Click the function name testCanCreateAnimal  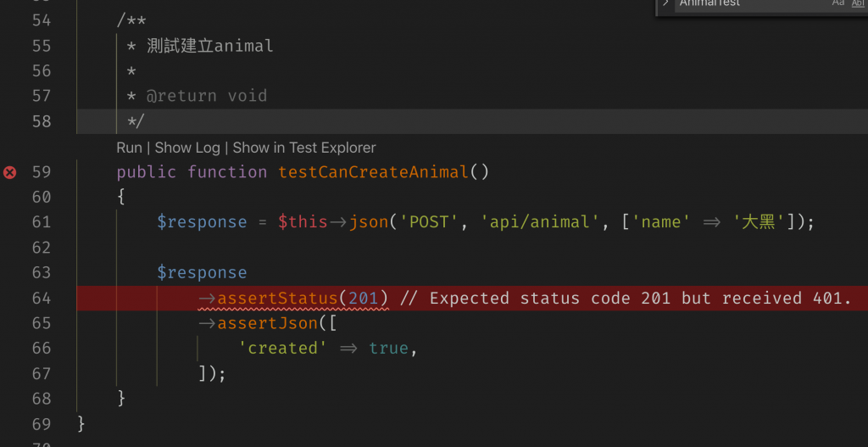tap(374, 172)
